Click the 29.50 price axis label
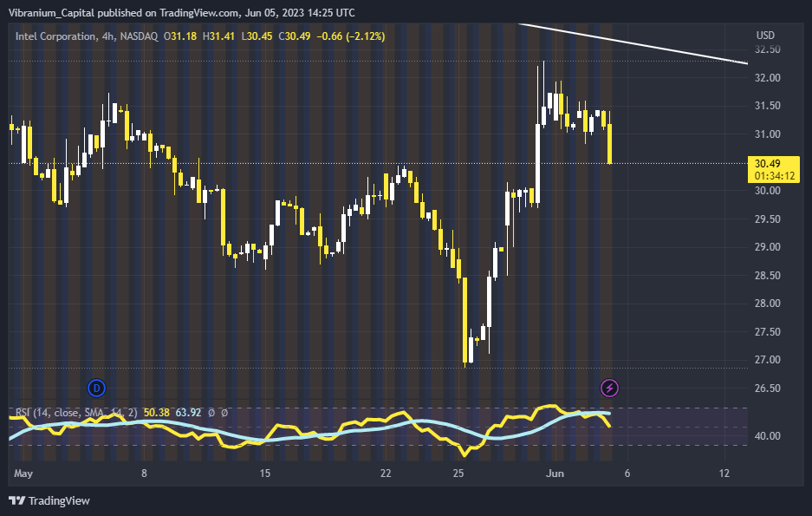This screenshot has width=812, height=516. pyautogui.click(x=768, y=219)
